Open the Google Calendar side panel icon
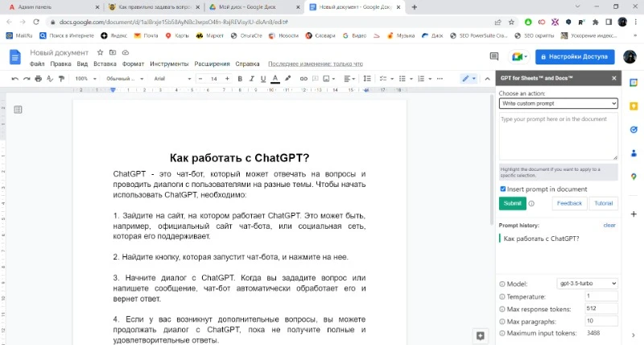The height and width of the screenshot is (345, 644). (x=634, y=83)
